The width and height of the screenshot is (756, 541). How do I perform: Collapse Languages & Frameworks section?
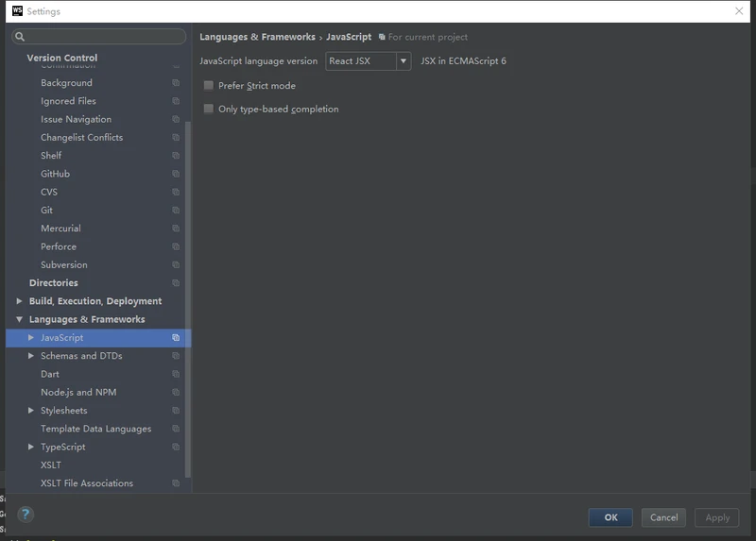tap(19, 319)
